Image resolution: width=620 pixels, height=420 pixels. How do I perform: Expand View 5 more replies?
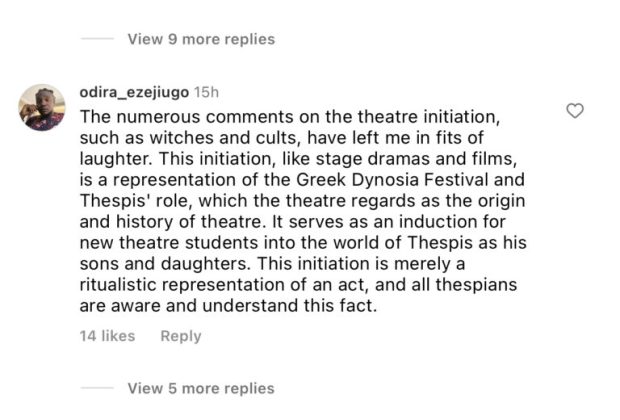point(201,388)
